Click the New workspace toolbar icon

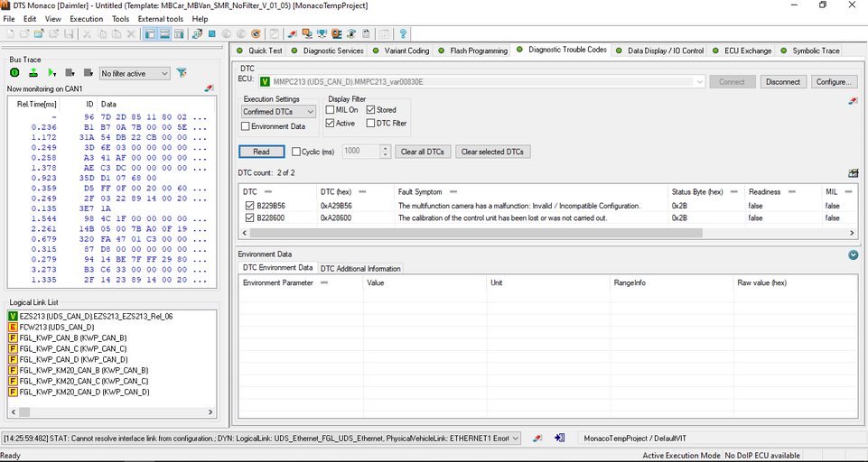click(10, 33)
